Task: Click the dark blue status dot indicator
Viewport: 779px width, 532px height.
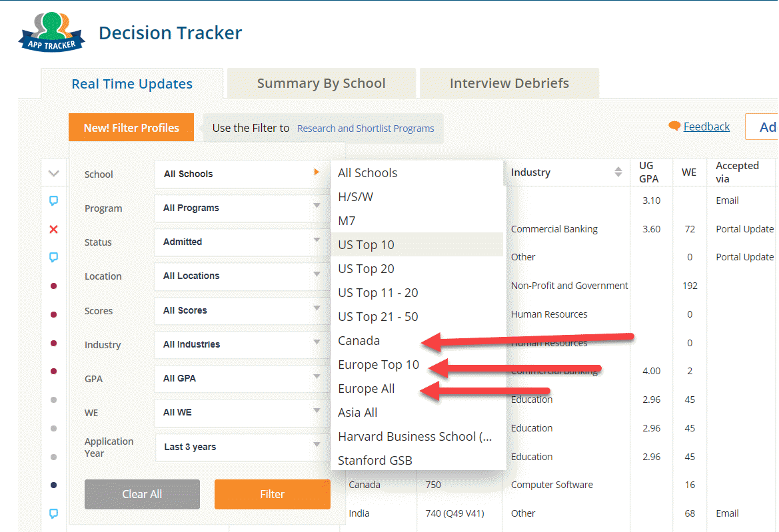Action: pos(55,485)
